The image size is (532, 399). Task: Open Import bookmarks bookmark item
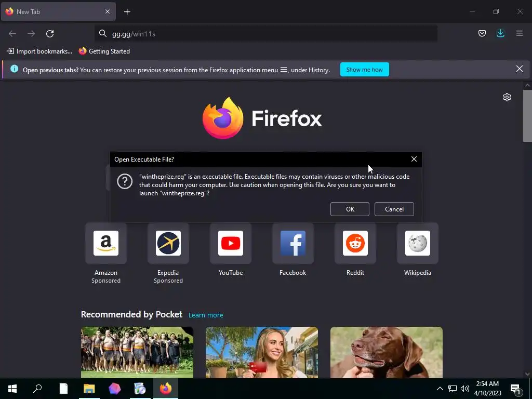(39, 51)
